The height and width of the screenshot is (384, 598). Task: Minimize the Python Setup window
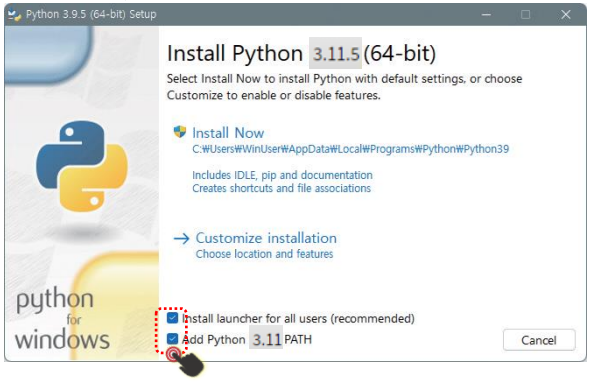(486, 15)
